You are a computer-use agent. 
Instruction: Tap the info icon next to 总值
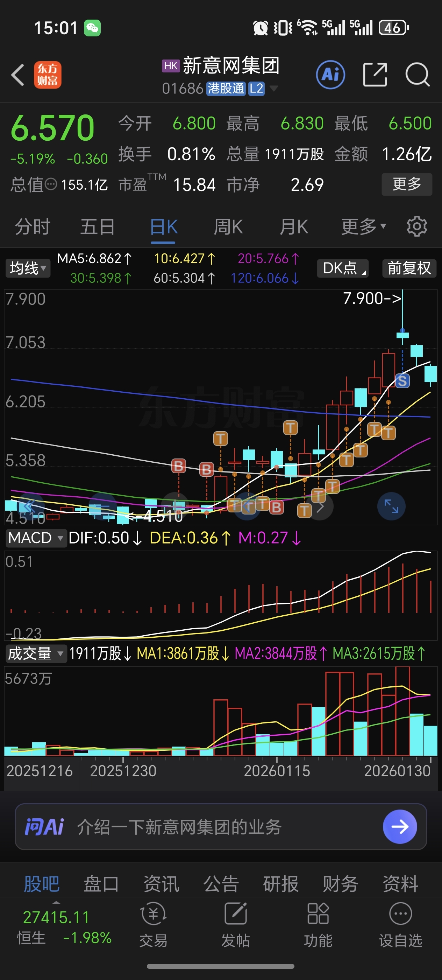tap(51, 185)
